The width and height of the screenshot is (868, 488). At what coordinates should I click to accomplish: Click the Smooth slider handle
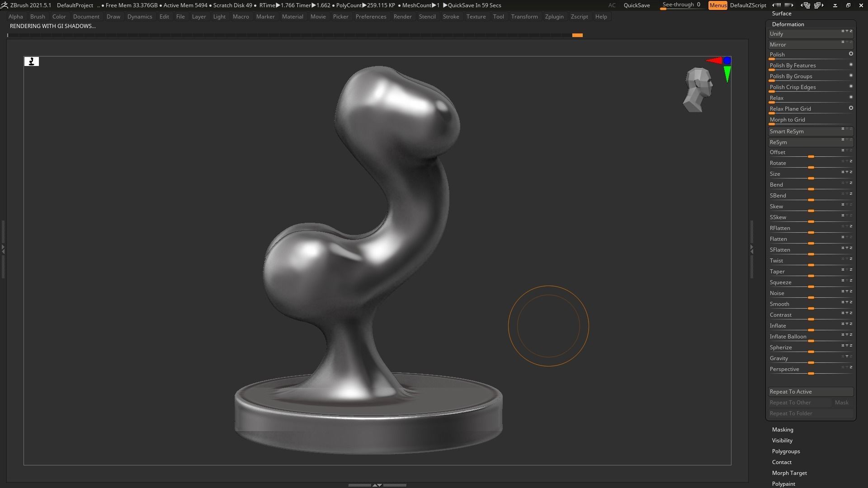811,309
